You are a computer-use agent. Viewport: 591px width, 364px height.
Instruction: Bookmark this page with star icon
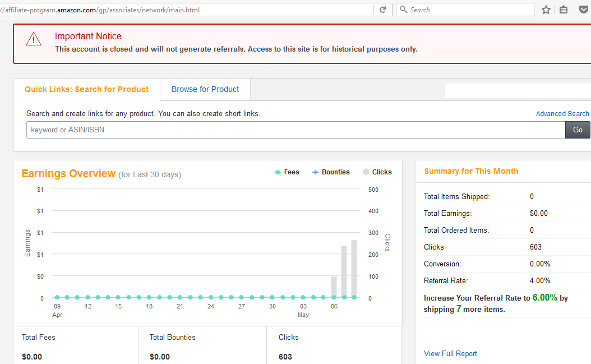[x=546, y=10]
